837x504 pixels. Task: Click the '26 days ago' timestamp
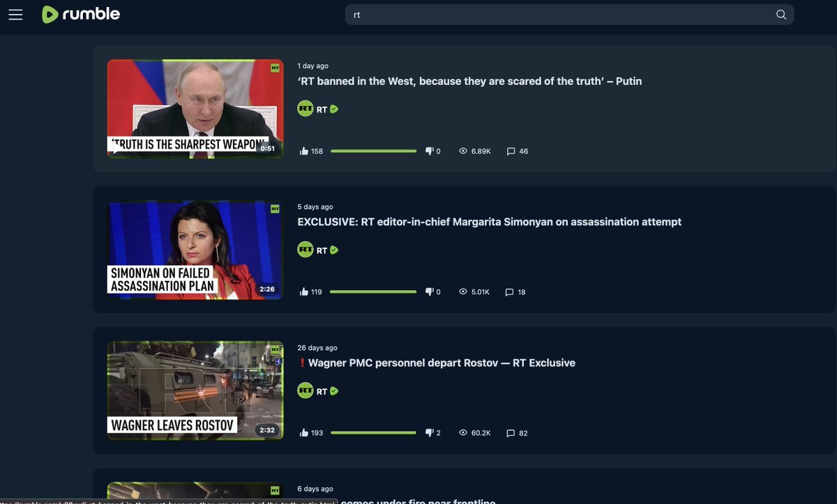click(317, 348)
